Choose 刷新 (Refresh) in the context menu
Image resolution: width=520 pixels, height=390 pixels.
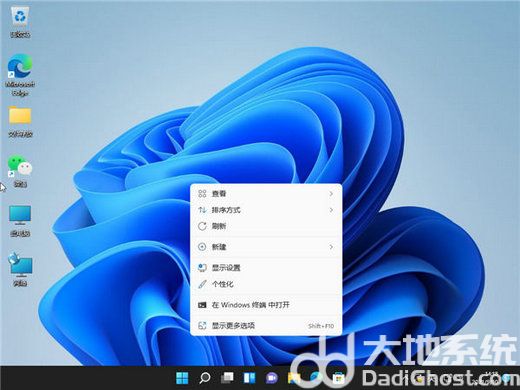pos(266,226)
